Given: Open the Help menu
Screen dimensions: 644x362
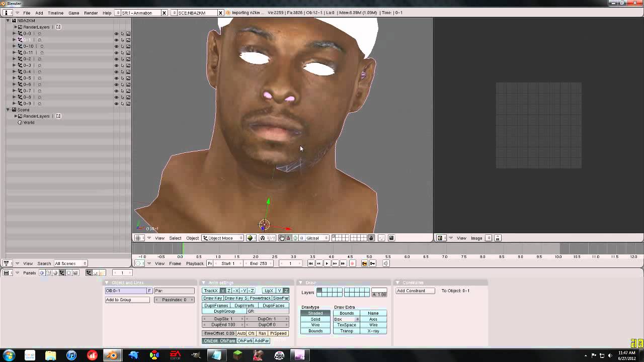Looking at the screenshot, I should coord(107,13).
